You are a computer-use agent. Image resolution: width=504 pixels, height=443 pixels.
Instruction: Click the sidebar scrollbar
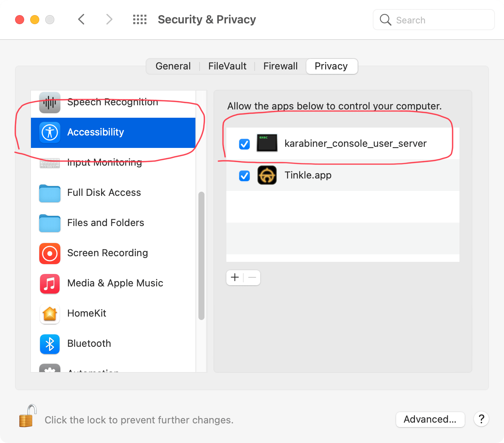[201, 256]
